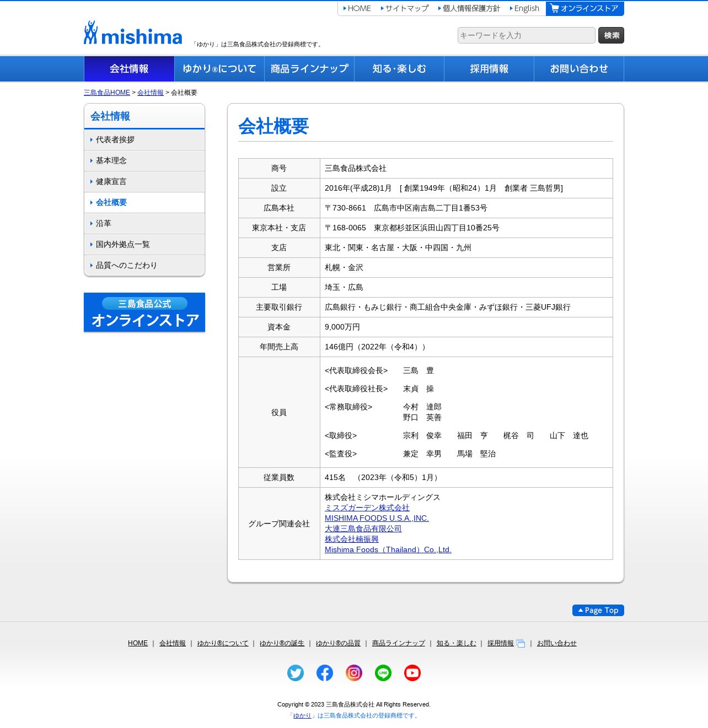The height and width of the screenshot is (728, 708).
Task: Click the footer copyright text
Action: point(354,704)
